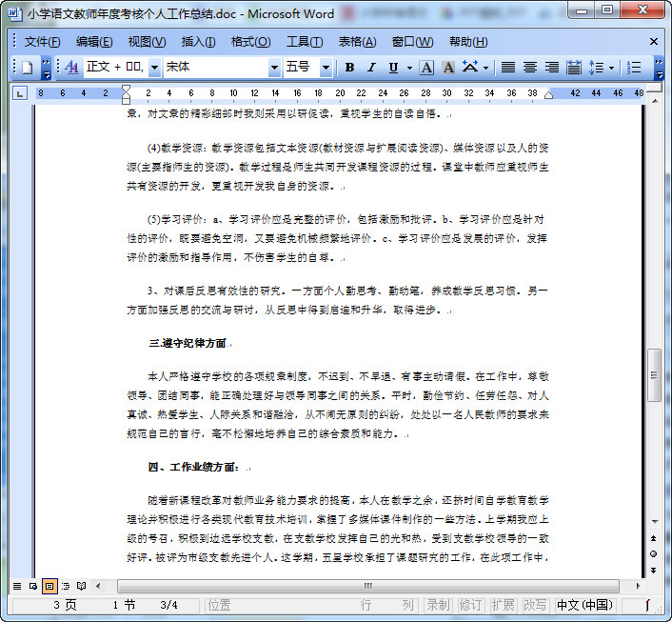Apply numbered list formatting

(634, 68)
